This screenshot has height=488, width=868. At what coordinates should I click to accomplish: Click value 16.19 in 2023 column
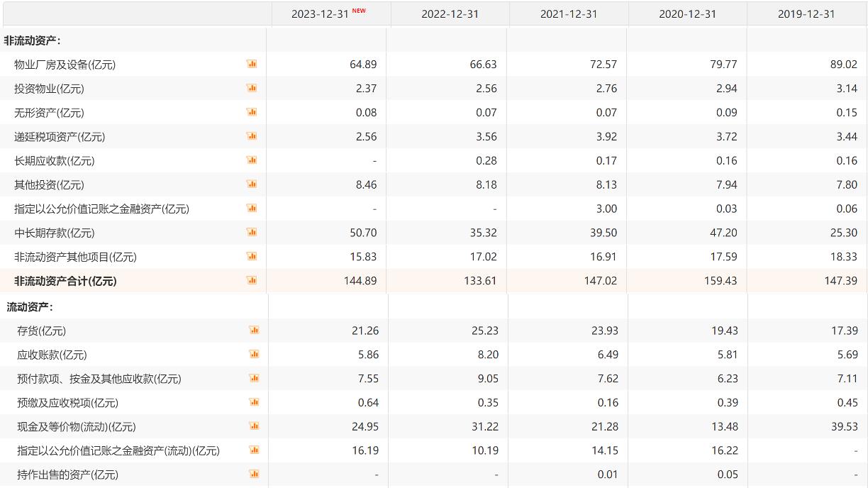point(365,451)
